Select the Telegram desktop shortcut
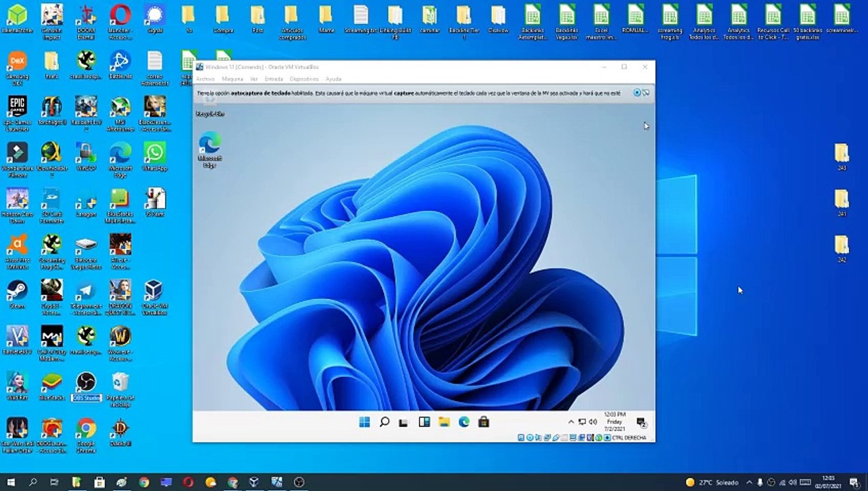 pos(86,297)
